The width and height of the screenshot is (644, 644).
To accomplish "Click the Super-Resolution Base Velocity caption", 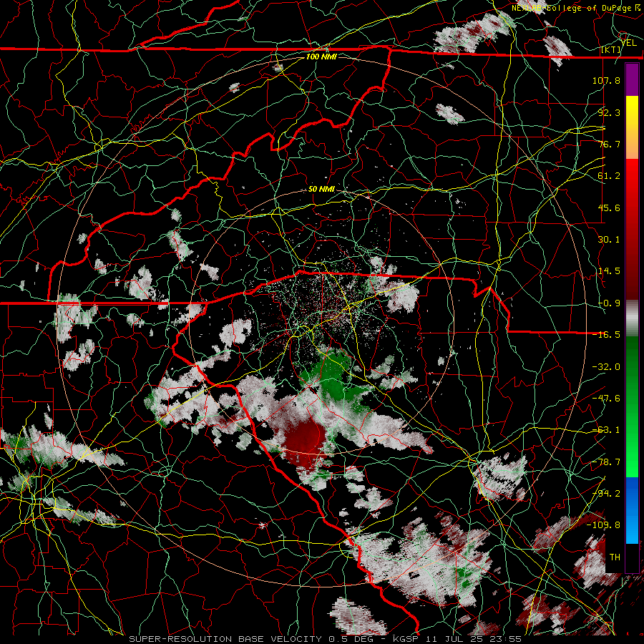I will 326,639.
